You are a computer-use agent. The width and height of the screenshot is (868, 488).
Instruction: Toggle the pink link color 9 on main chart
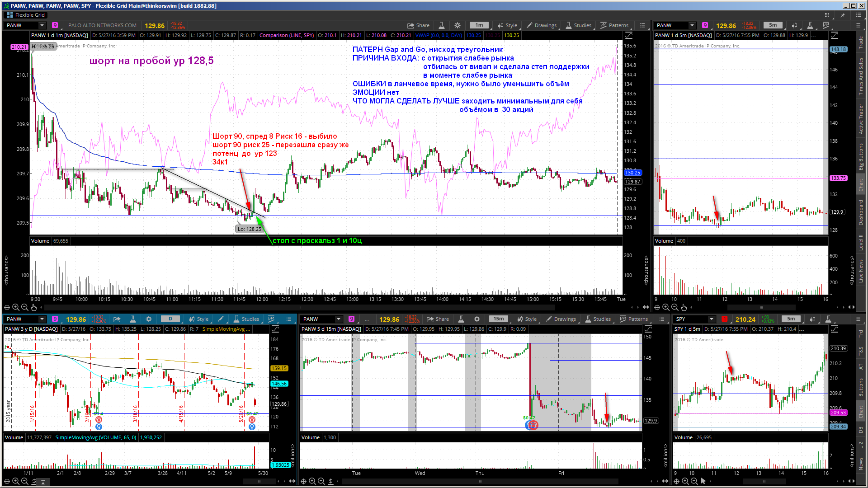[55, 25]
